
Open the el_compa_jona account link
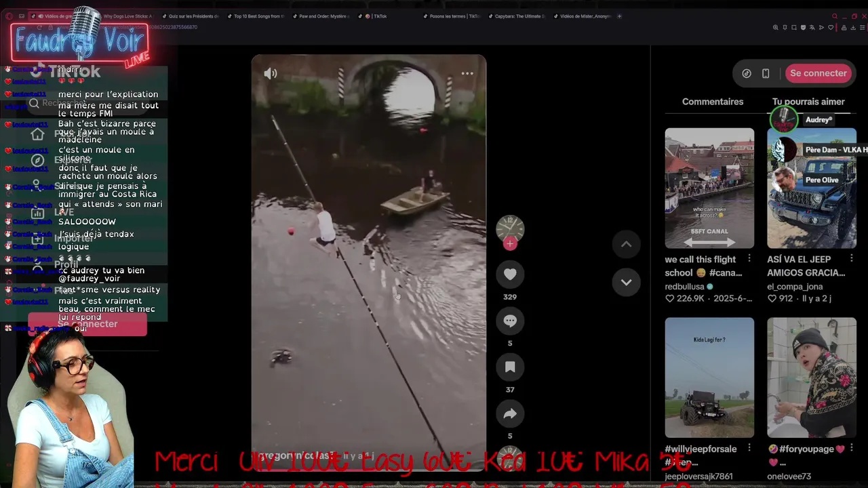click(795, 287)
